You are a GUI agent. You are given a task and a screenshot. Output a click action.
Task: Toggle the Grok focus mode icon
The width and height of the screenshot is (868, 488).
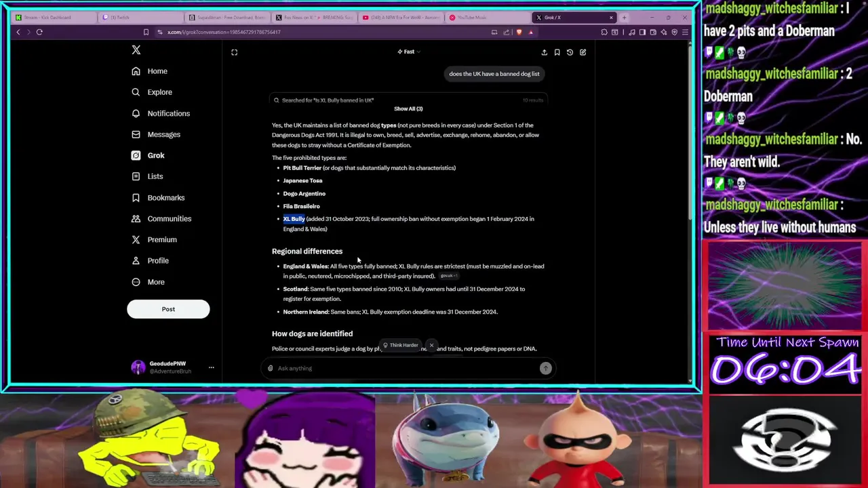pos(234,52)
